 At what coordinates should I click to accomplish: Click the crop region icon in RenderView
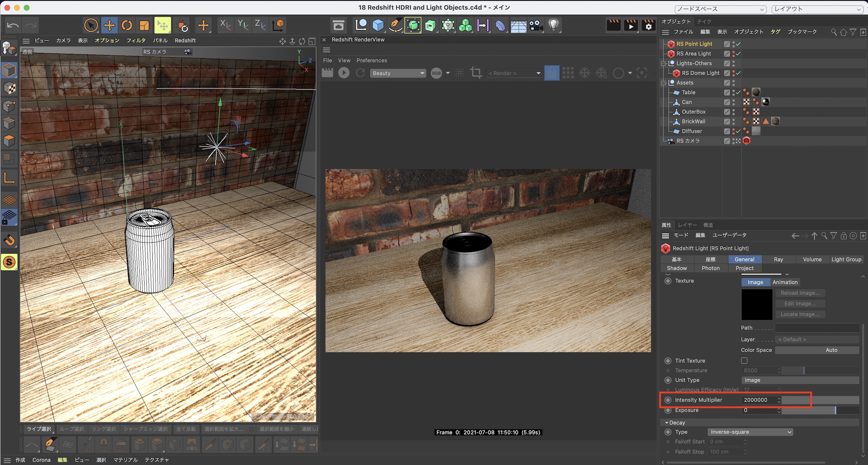click(x=476, y=73)
